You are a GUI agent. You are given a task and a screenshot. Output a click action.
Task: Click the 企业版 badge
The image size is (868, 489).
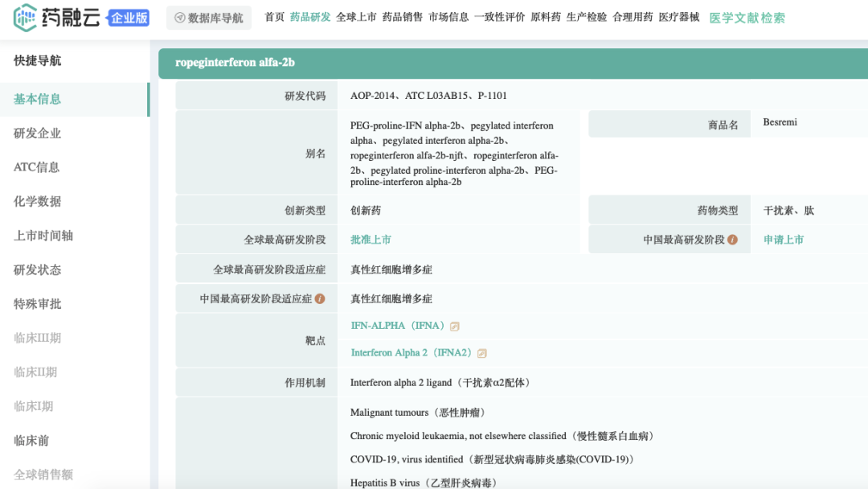pos(129,18)
